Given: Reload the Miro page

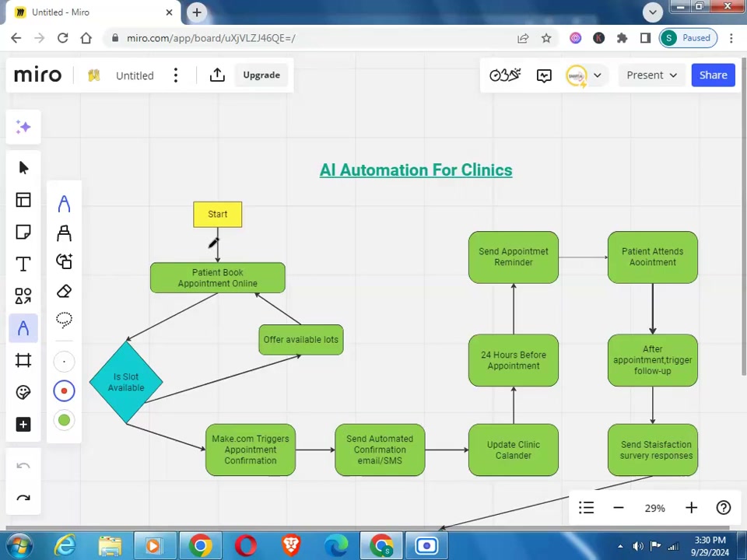Looking at the screenshot, I should 62,38.
